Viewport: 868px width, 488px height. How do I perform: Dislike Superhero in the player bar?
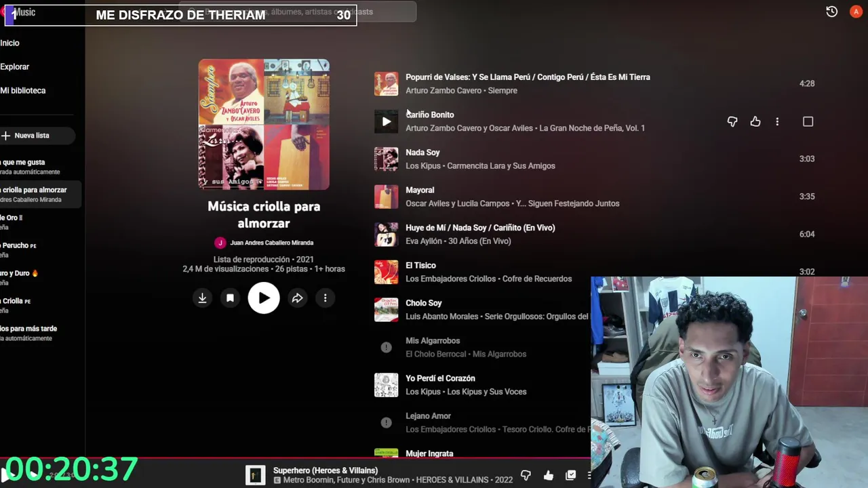[526, 475]
